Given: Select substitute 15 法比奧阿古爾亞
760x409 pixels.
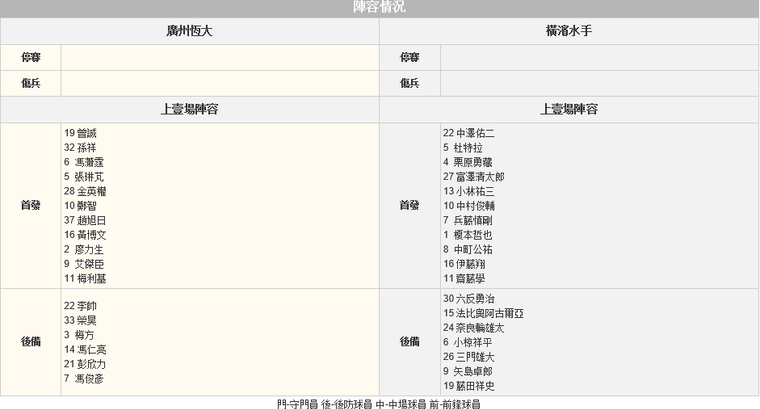Looking at the screenshot, I should (x=484, y=313).
